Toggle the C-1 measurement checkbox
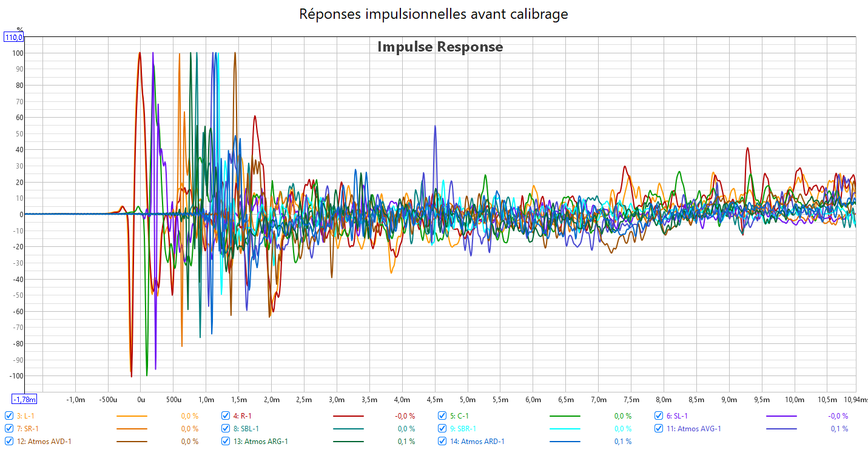 443,416
